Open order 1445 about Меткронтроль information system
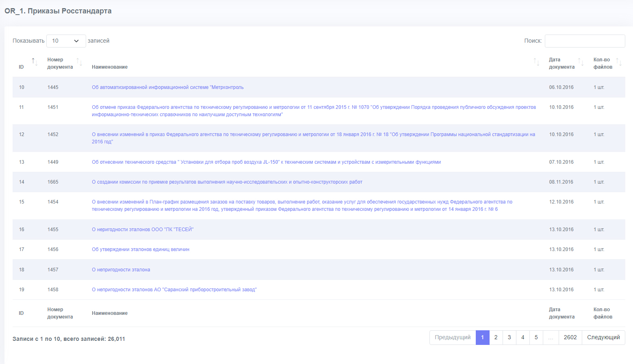 (168, 87)
